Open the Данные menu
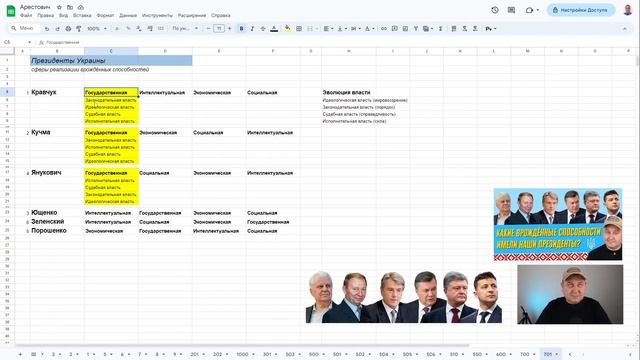Image resolution: width=640 pixels, height=360 pixels. pos(128,16)
